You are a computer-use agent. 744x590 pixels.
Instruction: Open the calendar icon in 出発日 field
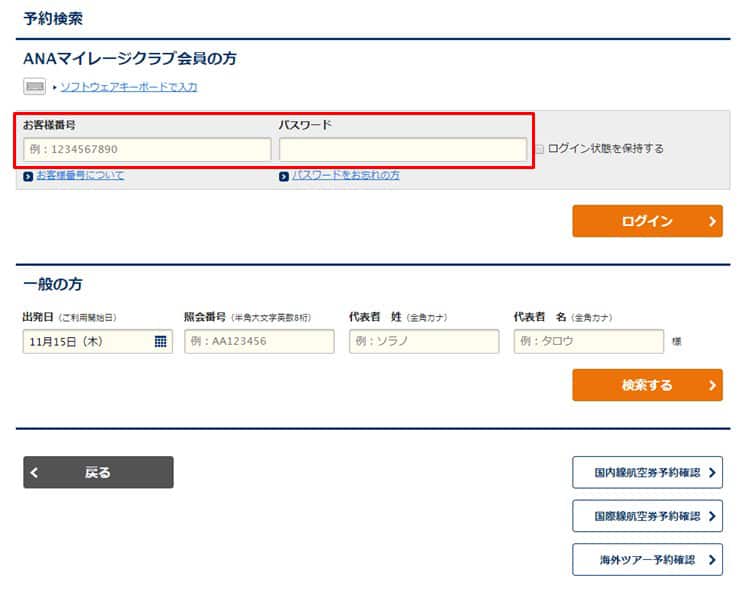[160, 342]
